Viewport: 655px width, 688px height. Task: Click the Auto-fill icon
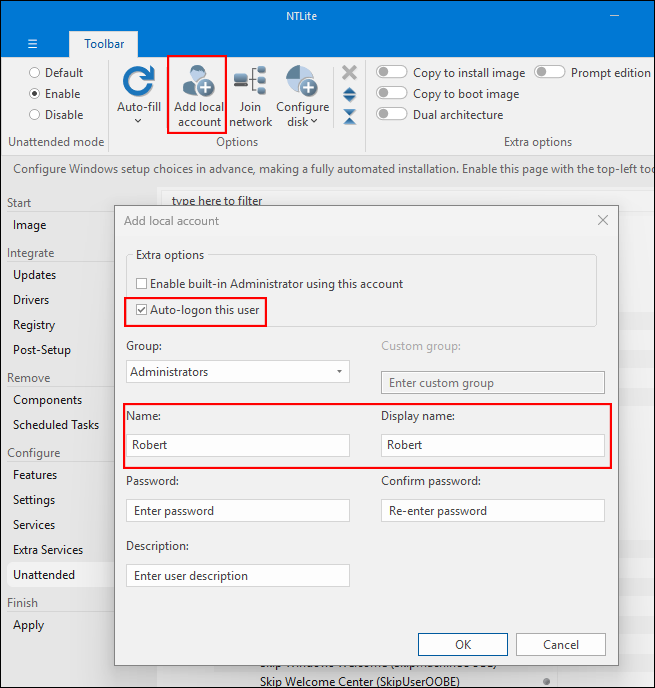click(138, 82)
